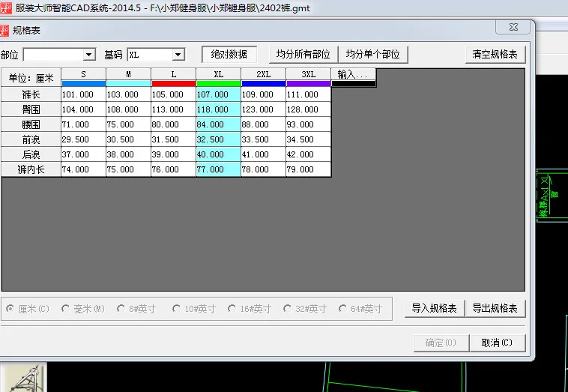Click the 均分所有部位 button
Viewport: 568px width, 392px height.
click(303, 55)
